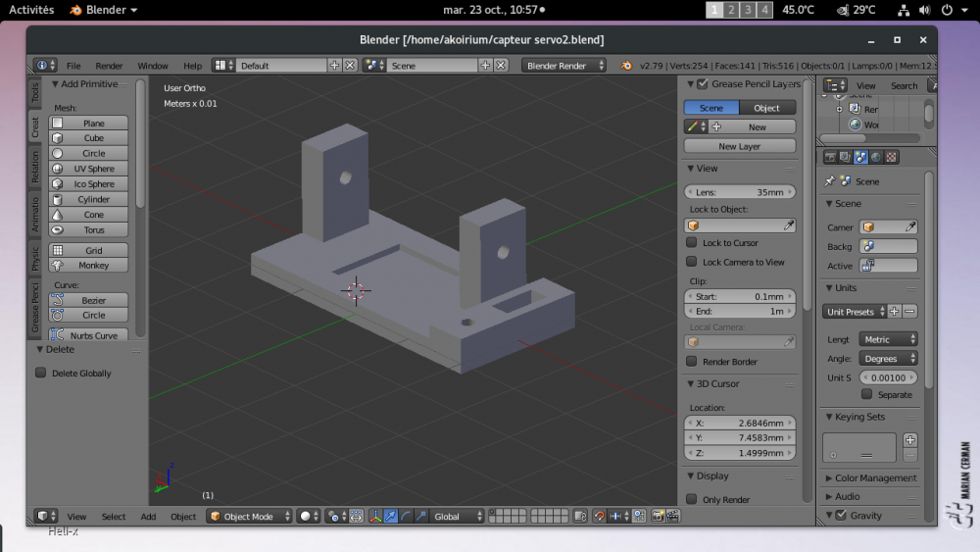Enable Lock to Cursor checkbox
The image size is (980, 552).
click(691, 242)
